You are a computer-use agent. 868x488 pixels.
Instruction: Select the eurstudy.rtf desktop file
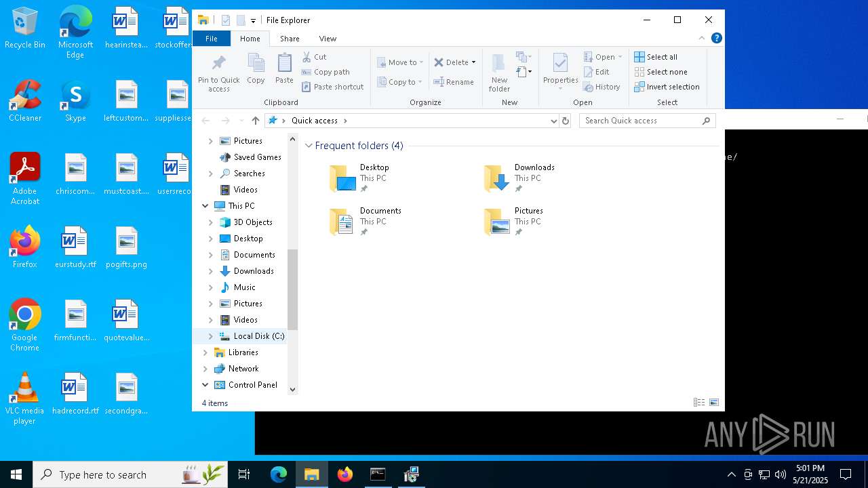pos(75,247)
